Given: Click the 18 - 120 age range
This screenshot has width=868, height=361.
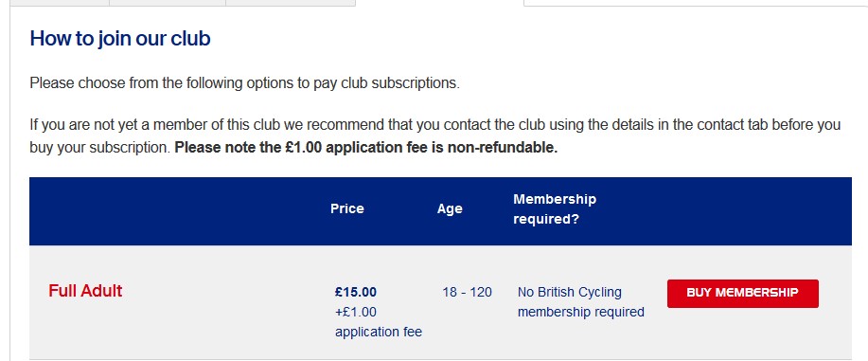Looking at the screenshot, I should [467, 292].
